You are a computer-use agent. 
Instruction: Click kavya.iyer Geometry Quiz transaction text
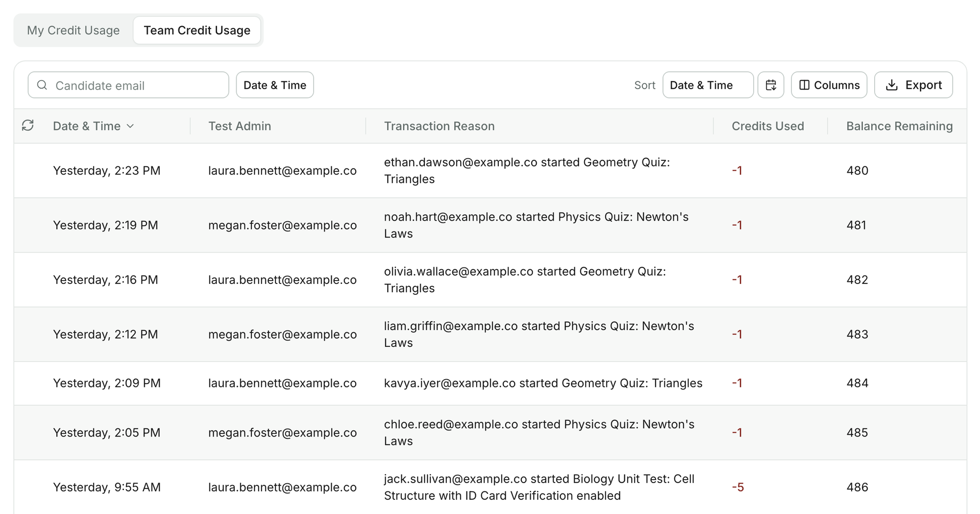(x=543, y=383)
